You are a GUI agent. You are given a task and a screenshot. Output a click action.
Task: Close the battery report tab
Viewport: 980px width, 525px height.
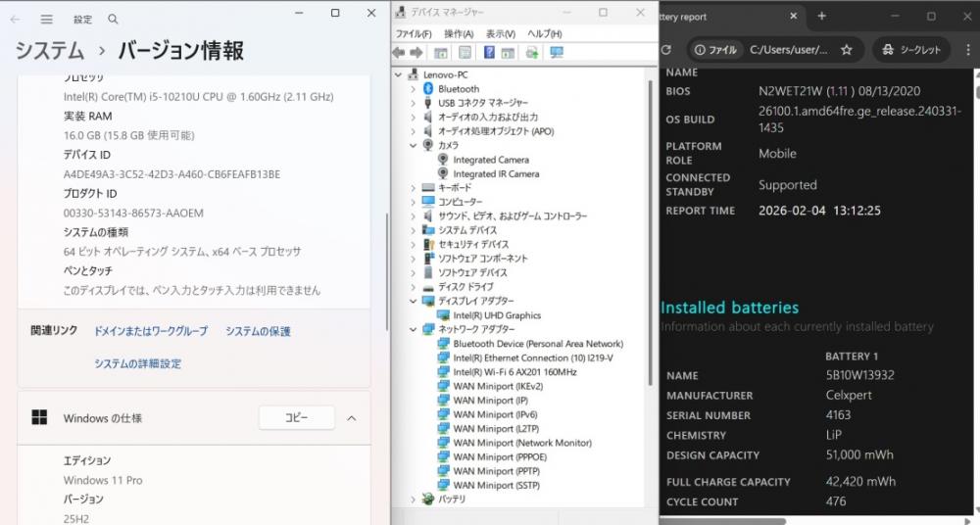[793, 17]
